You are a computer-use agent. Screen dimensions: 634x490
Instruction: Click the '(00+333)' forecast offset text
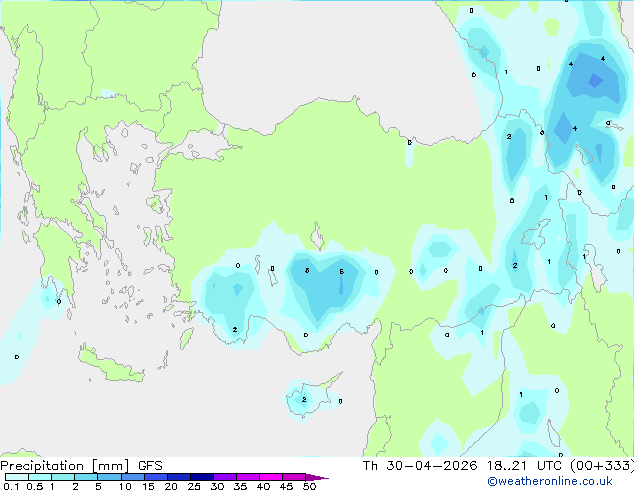point(602,466)
